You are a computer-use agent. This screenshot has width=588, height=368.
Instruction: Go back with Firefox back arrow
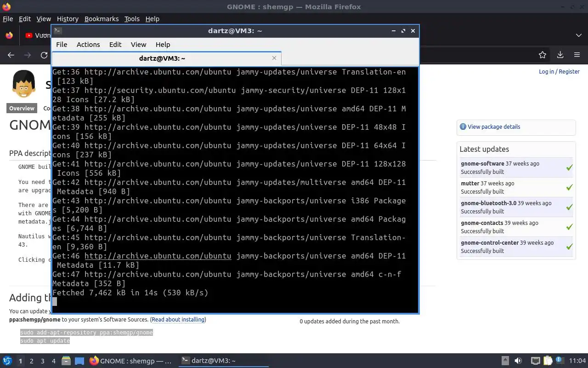(11, 55)
